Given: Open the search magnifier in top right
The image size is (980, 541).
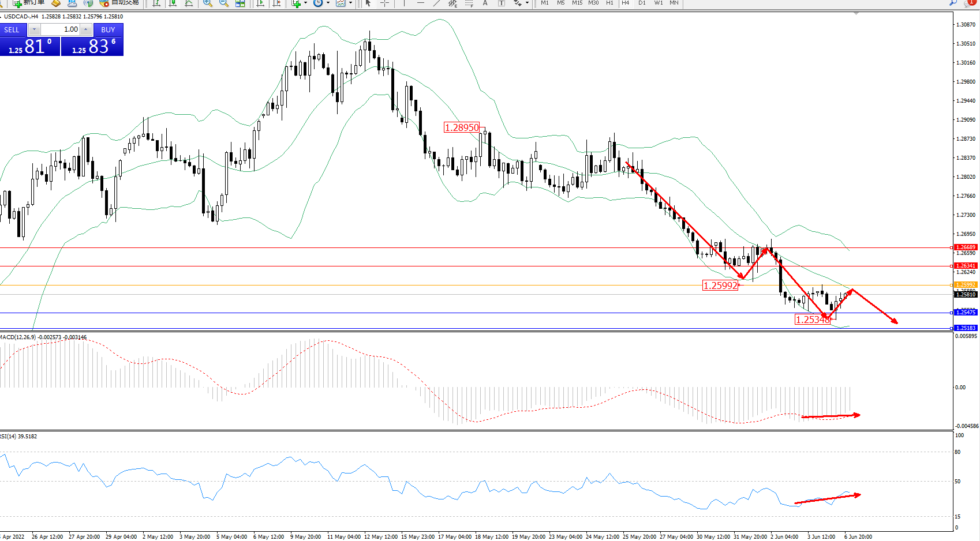Looking at the screenshot, I should tap(953, 3).
